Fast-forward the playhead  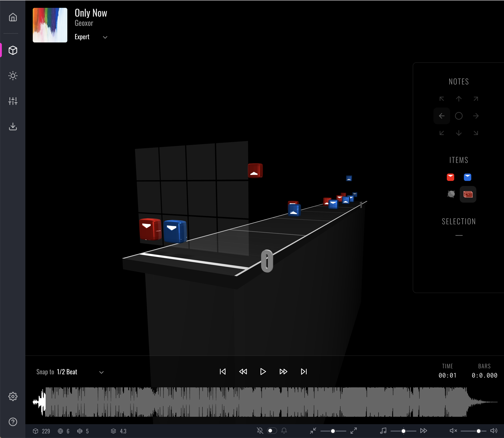[283, 372]
